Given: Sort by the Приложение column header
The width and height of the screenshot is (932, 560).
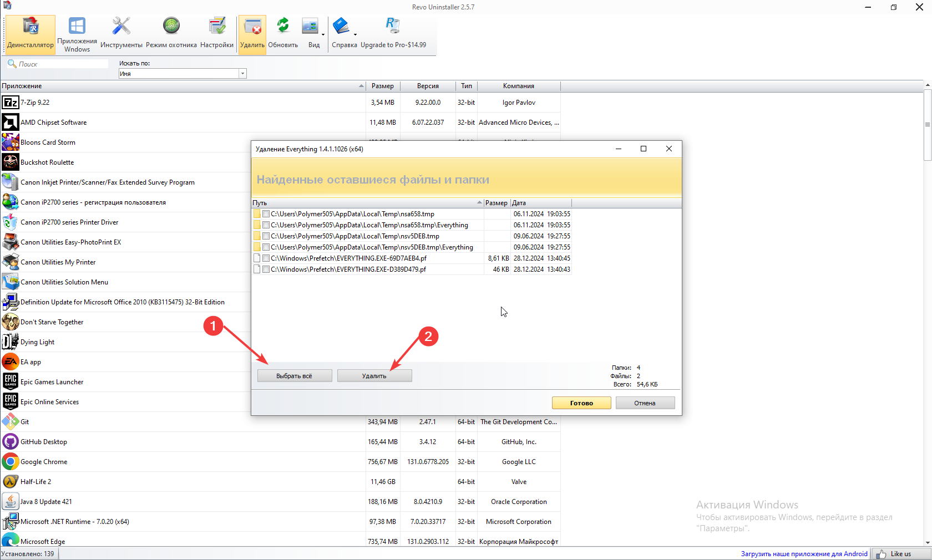Looking at the screenshot, I should (x=183, y=86).
